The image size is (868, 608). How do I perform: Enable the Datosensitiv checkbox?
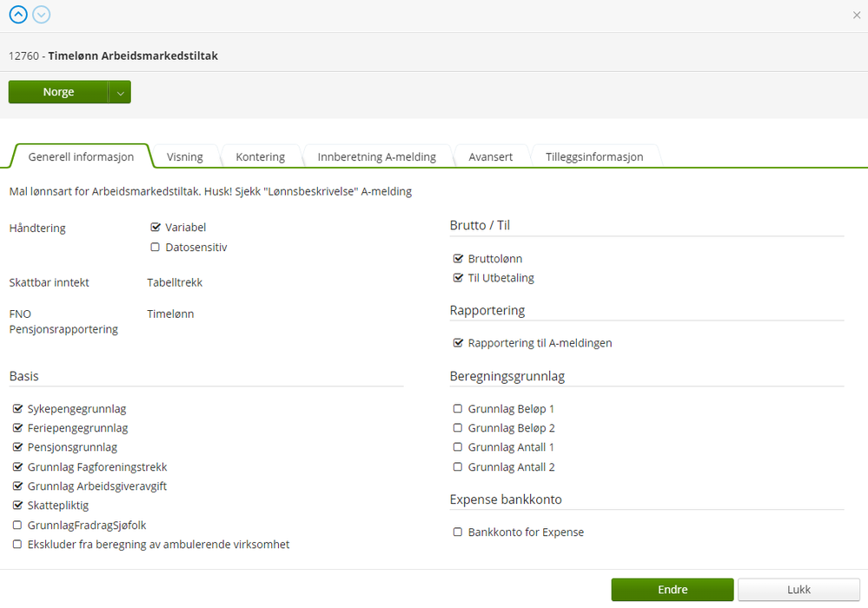point(156,248)
